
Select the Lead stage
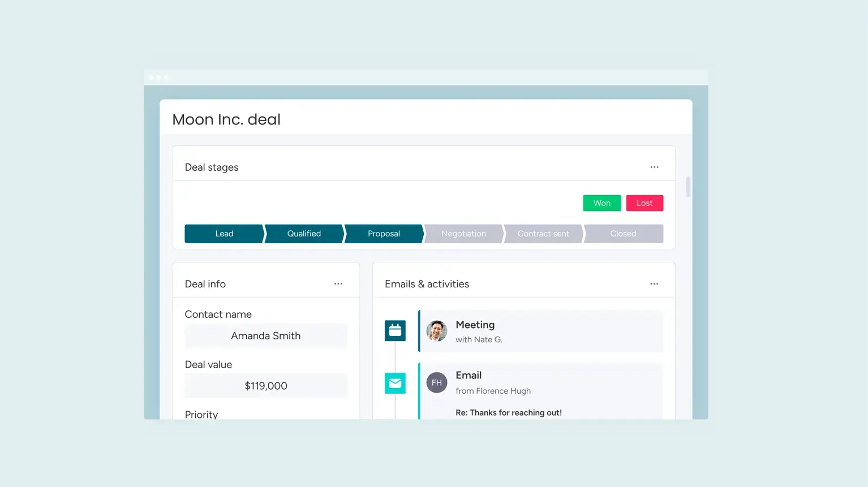coord(224,234)
